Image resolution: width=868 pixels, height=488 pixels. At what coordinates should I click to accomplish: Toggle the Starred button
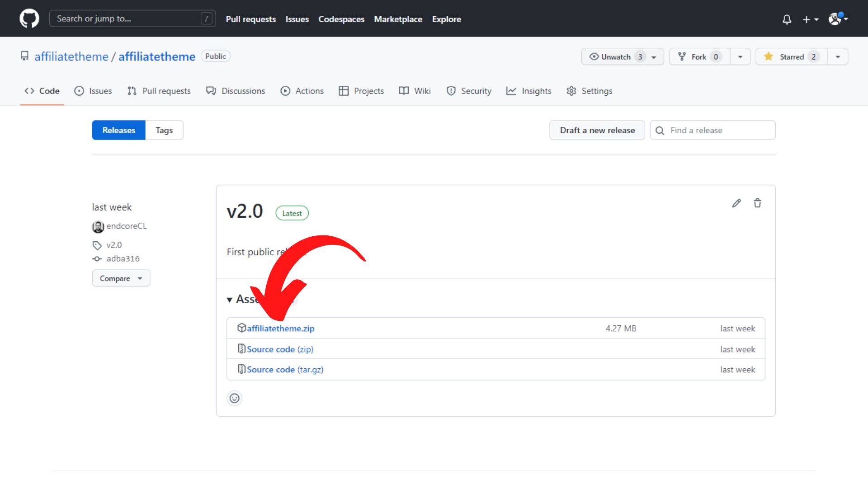pos(792,56)
